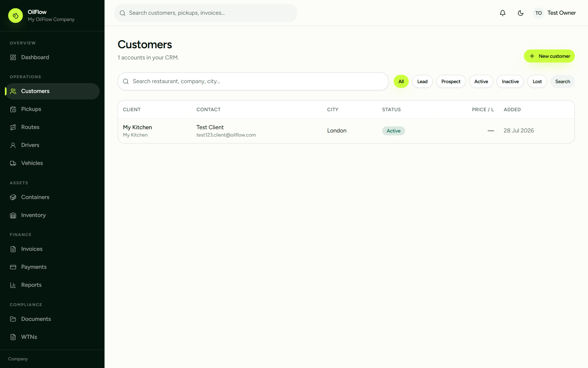This screenshot has height=368, width=588.
Task: Go to Pickups page
Action: (x=52, y=109)
